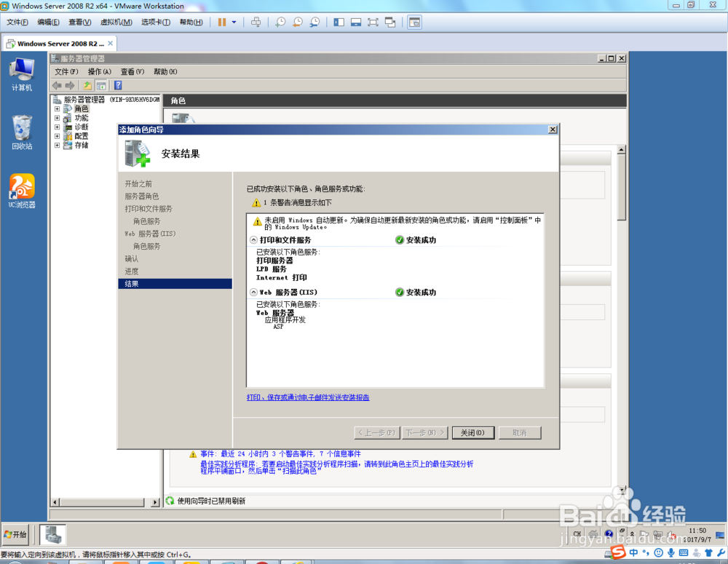
Task: Click show/hide console tree toolbar icon
Action: [x=101, y=85]
